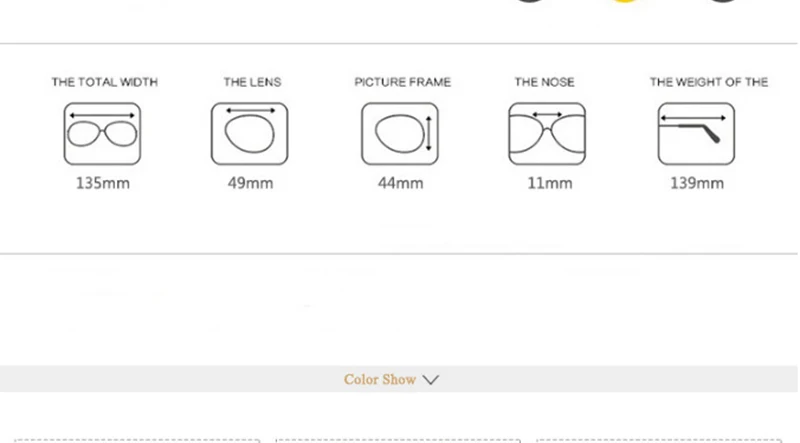Select the yellow color swatch at top

click(626, 1)
